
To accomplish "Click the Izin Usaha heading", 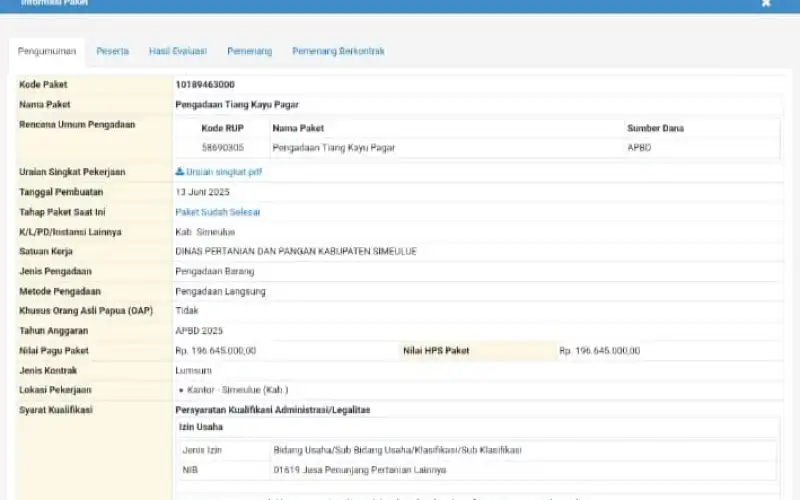I will tap(201, 427).
